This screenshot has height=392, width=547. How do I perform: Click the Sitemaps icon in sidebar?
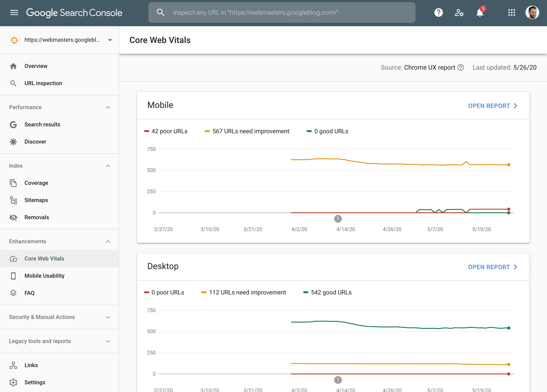(14, 200)
